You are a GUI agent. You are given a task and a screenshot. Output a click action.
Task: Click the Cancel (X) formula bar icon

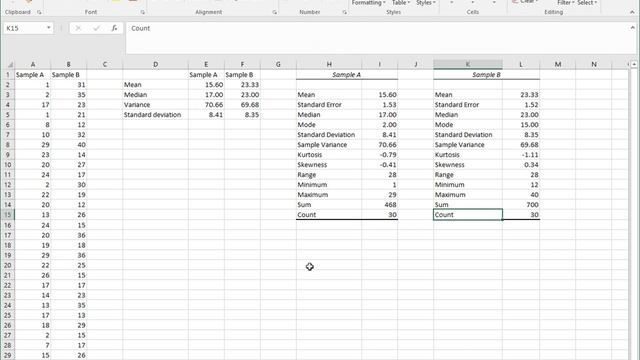coord(78,28)
